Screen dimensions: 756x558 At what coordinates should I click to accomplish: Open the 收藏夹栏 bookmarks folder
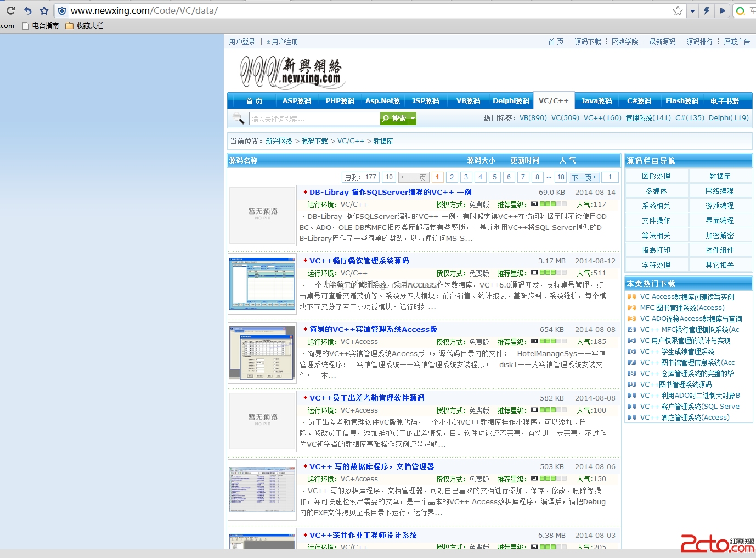click(84, 25)
